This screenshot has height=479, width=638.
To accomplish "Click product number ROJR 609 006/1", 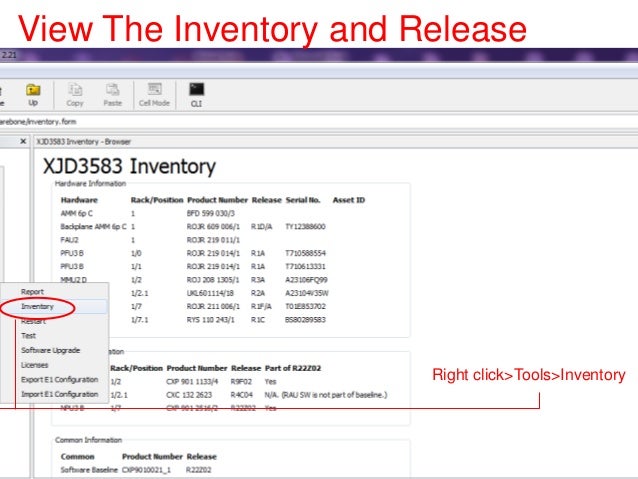I will [x=213, y=227].
